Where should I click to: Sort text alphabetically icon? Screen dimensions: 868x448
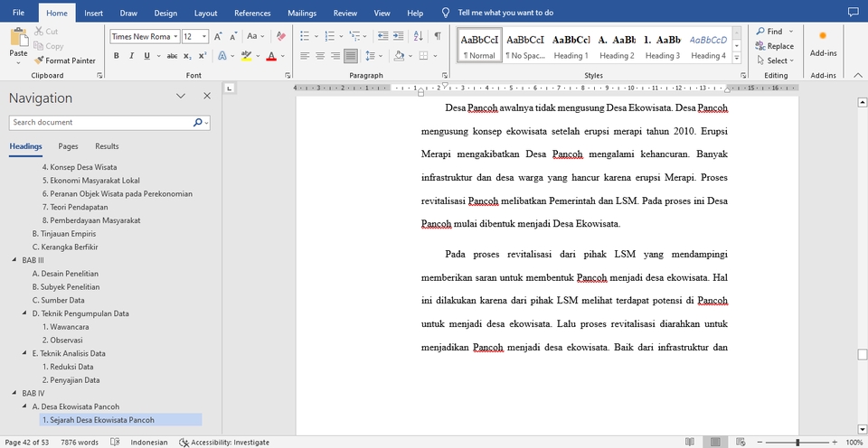coord(419,36)
